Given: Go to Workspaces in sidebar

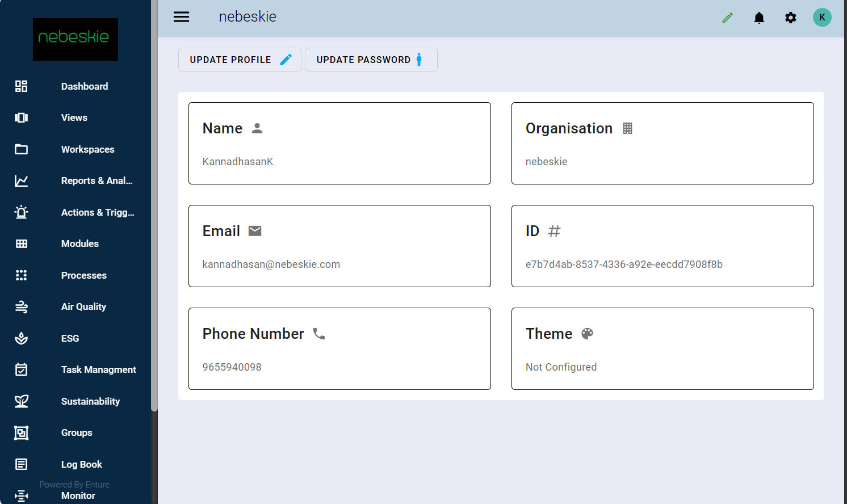Looking at the screenshot, I should point(87,149).
